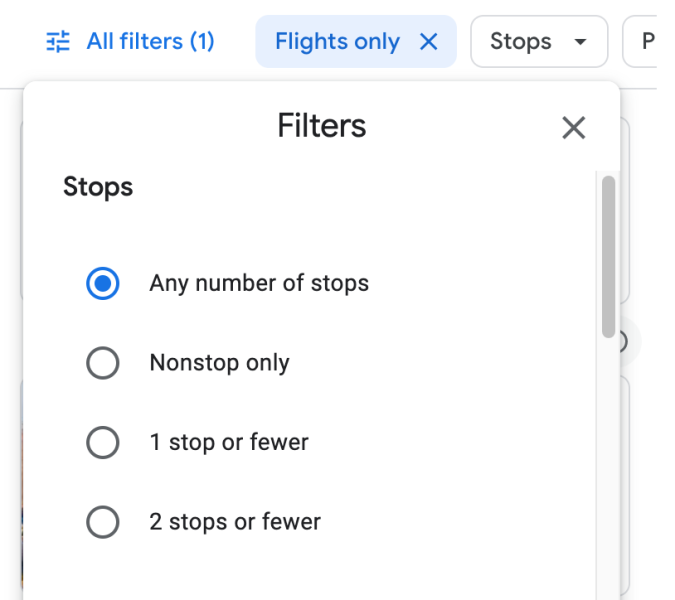Open the All filters (1) button
The width and height of the screenshot is (675, 600).
point(150,42)
